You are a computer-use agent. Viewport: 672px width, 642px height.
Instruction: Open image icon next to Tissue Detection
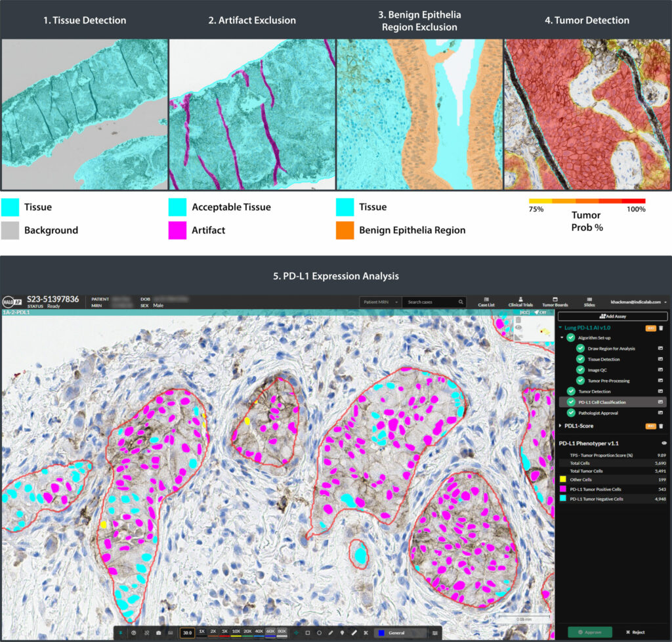click(661, 359)
